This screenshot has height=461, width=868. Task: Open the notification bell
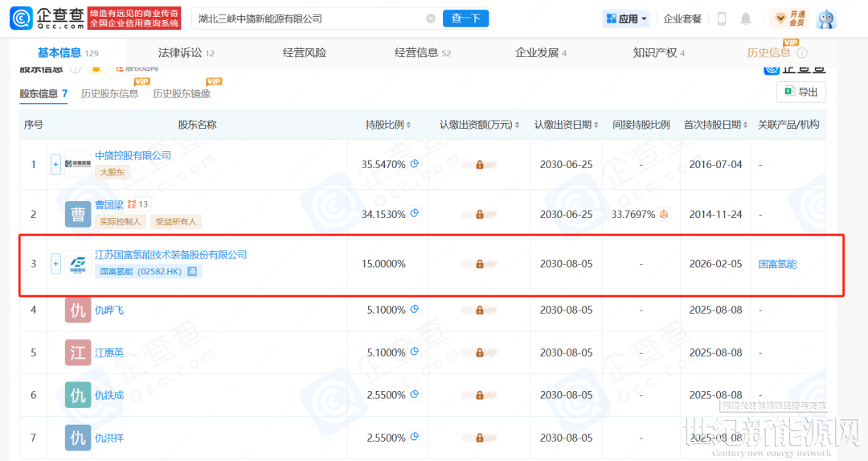coord(746,19)
